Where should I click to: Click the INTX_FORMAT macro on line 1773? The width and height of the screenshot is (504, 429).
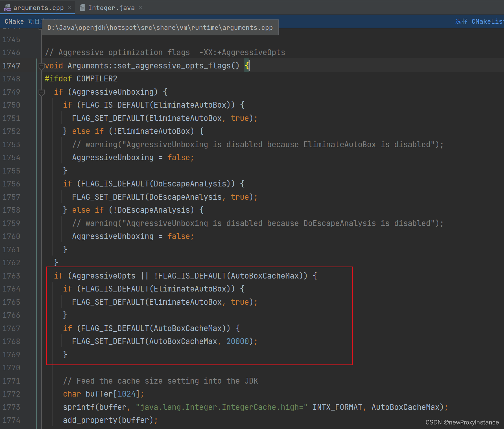pyautogui.click(x=337, y=407)
